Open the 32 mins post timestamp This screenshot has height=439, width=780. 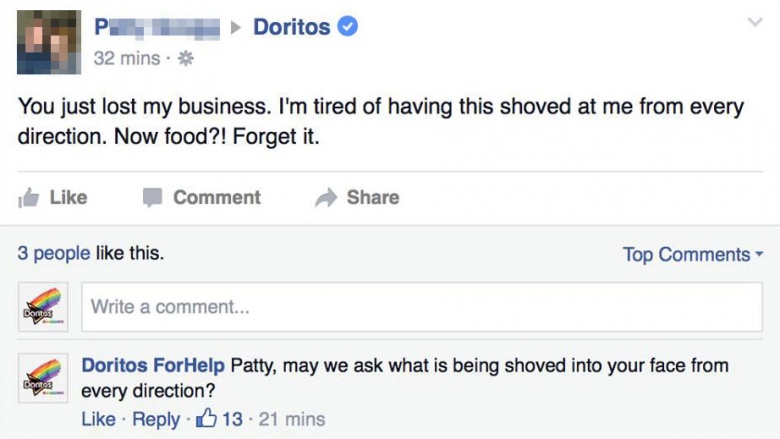coord(127,58)
